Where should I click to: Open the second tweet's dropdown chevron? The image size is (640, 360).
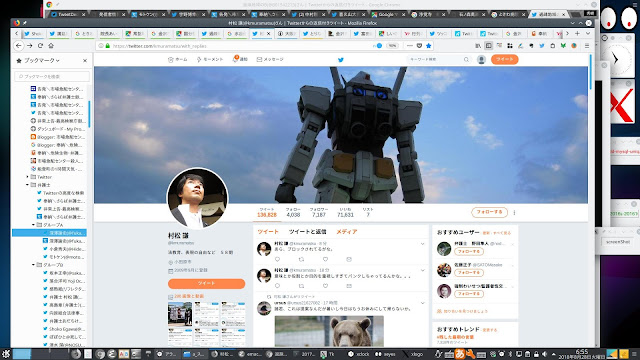tap(422, 271)
